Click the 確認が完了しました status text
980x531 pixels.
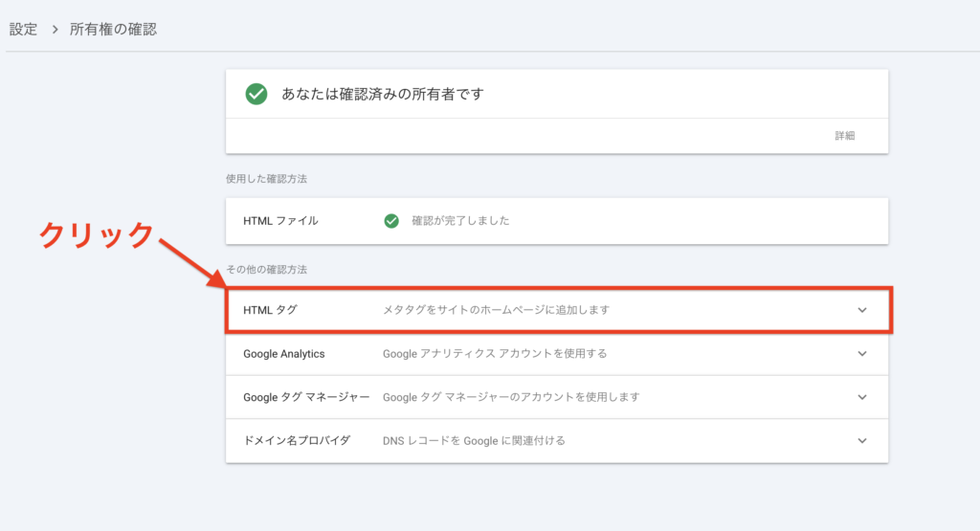point(460,220)
